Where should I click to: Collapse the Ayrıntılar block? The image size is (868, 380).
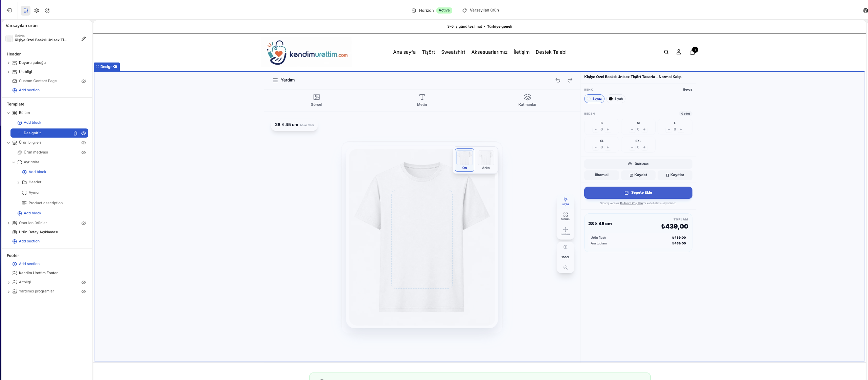(14, 162)
